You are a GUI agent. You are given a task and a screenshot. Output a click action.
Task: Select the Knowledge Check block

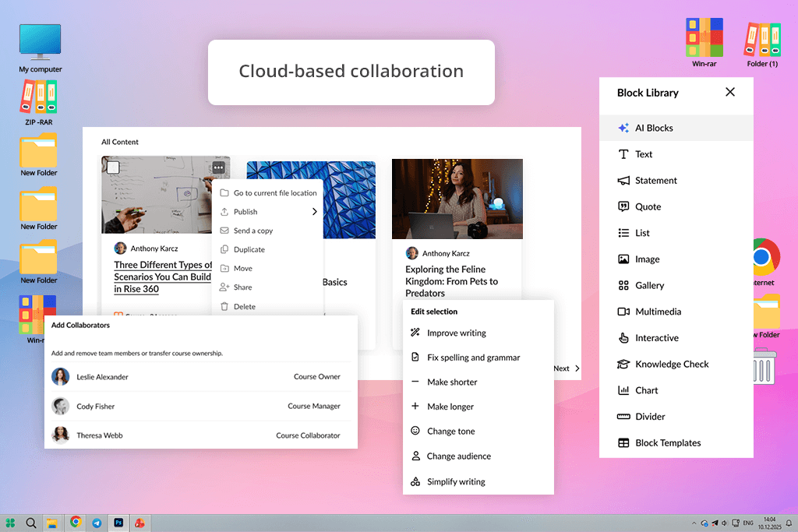coord(676,365)
